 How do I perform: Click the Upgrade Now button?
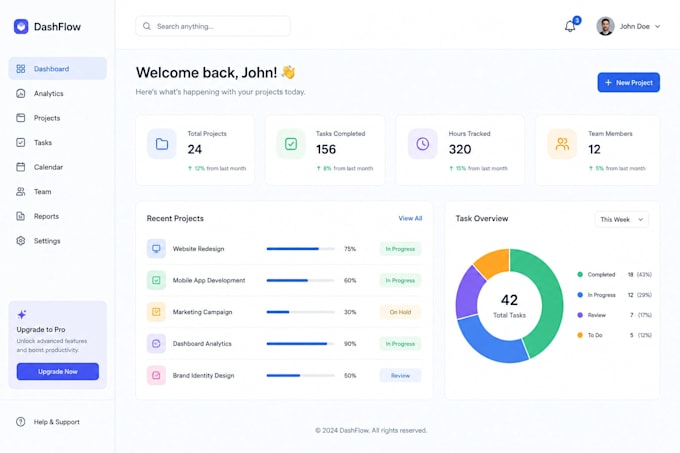pyautogui.click(x=58, y=372)
